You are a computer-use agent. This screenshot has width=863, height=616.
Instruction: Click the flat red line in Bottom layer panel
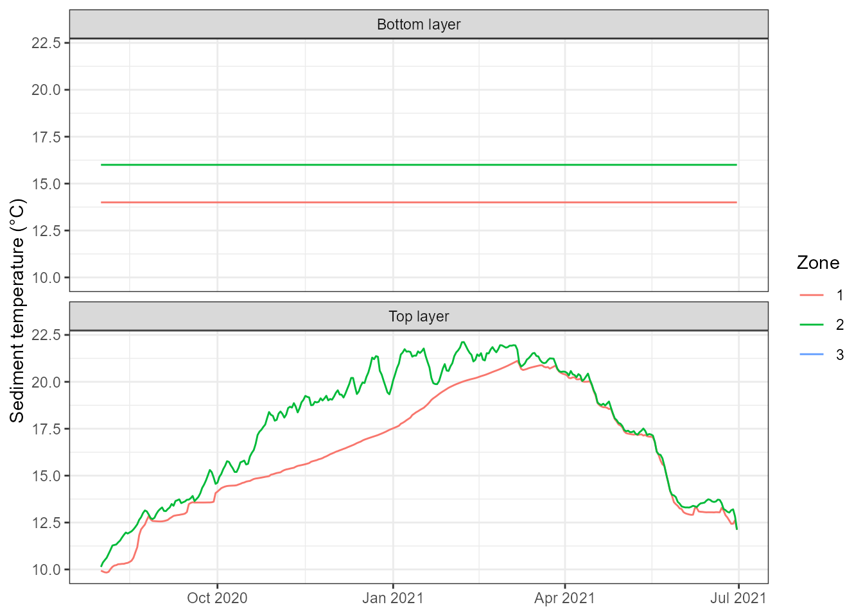coord(419,202)
